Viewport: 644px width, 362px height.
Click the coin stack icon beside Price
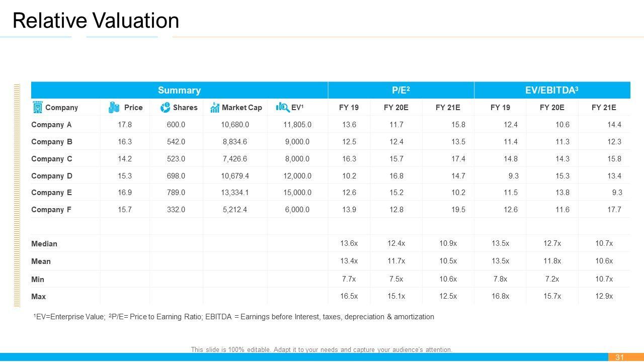click(114, 107)
